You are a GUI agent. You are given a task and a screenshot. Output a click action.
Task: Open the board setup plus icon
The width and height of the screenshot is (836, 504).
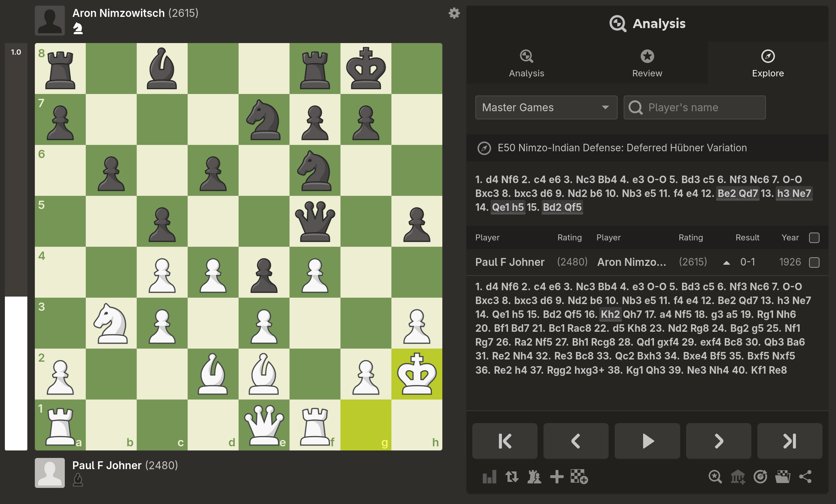(x=579, y=477)
